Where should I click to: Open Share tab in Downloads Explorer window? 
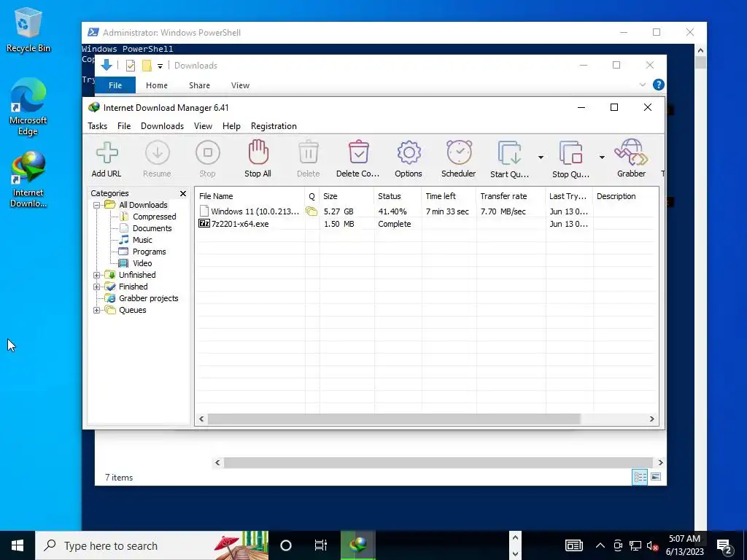[x=199, y=85]
